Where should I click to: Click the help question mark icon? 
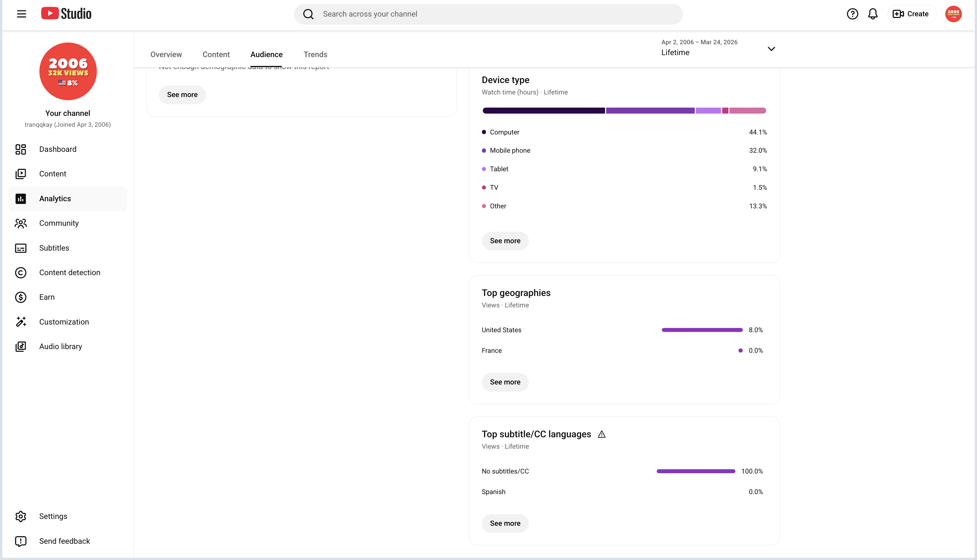coord(852,14)
